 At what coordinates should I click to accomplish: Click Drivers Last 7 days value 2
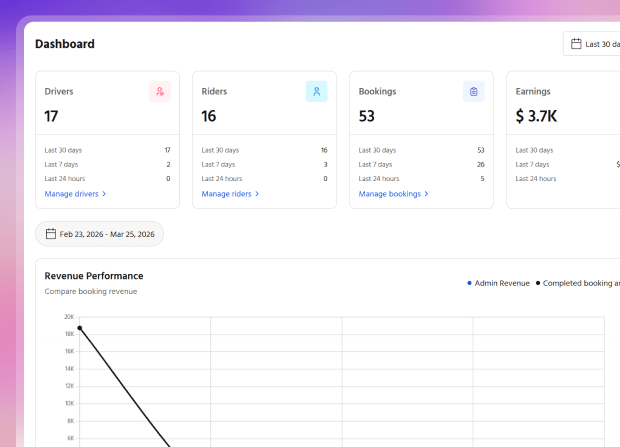pos(168,165)
